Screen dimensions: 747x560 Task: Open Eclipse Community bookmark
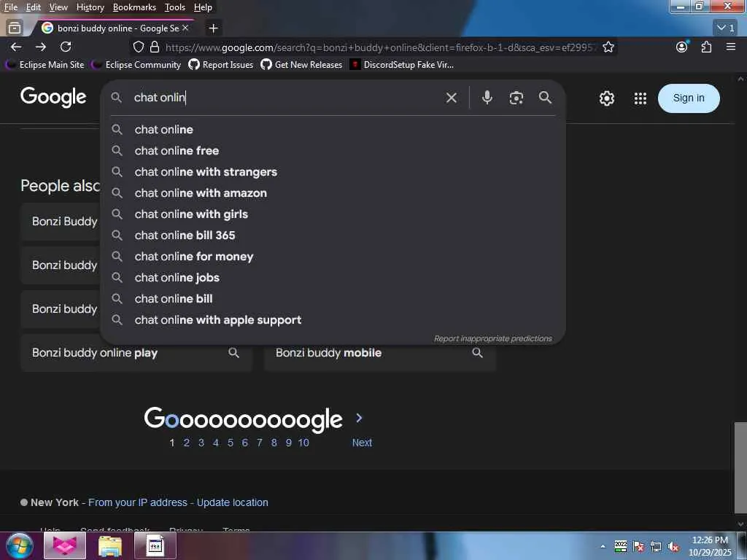(136, 65)
